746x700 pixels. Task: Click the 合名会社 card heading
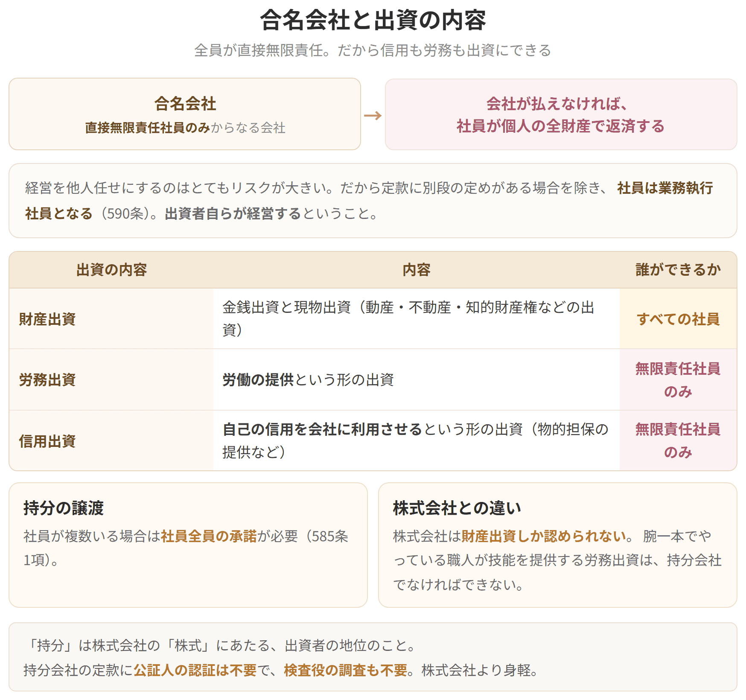coord(185,104)
